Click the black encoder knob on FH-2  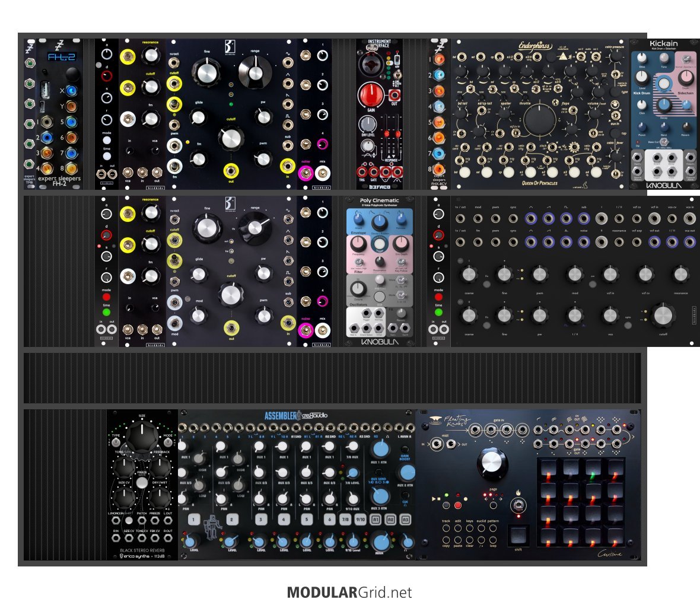tap(72, 74)
